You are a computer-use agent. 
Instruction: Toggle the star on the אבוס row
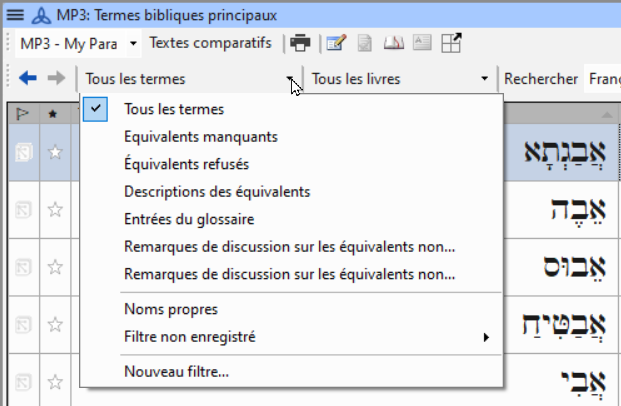pos(55,267)
